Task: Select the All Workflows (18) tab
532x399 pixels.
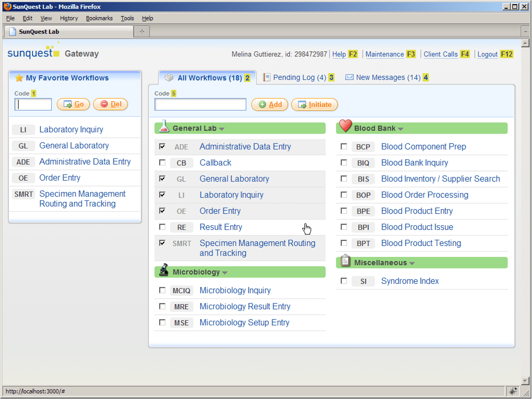Action: pyautogui.click(x=207, y=78)
